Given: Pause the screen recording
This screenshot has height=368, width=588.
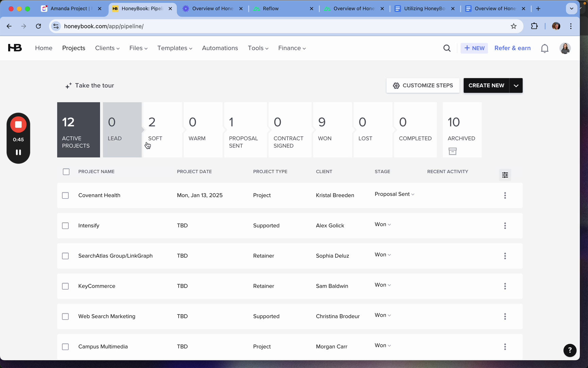Looking at the screenshot, I should 18,152.
